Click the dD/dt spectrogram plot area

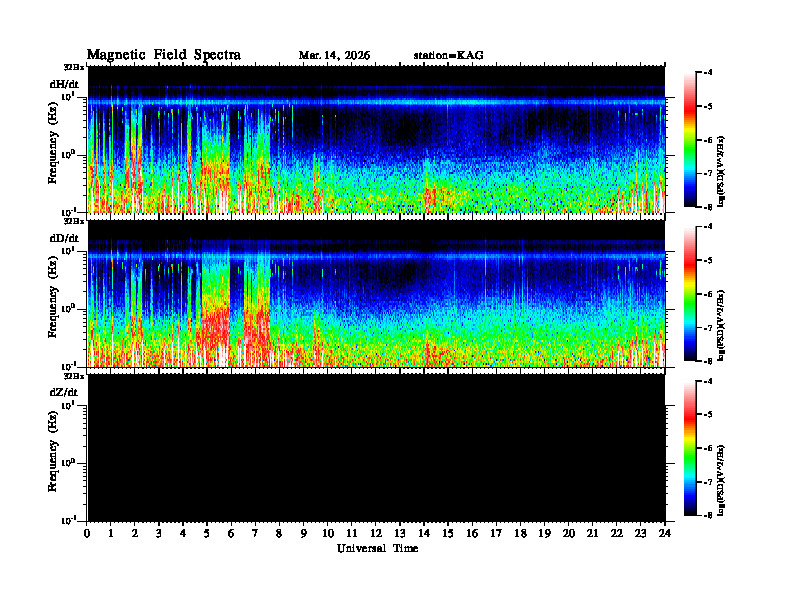click(x=376, y=294)
